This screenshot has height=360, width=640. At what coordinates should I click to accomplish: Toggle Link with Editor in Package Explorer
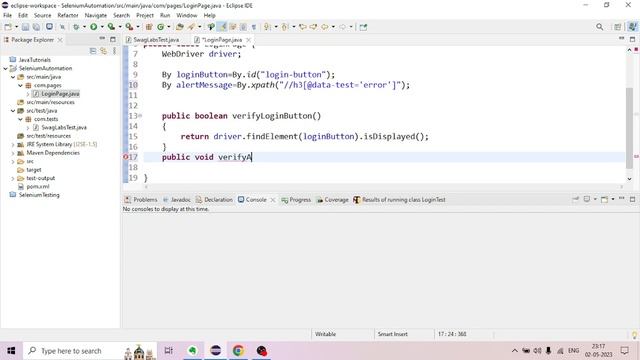point(103,51)
